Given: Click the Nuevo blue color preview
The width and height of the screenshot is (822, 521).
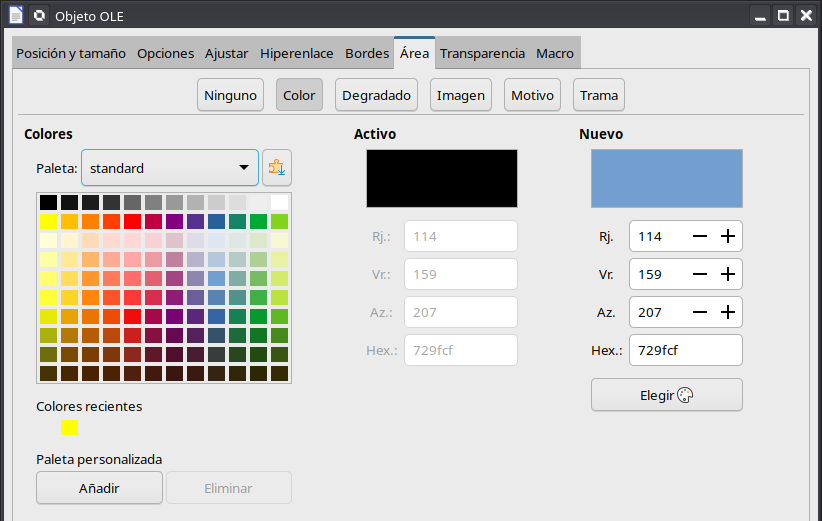Looking at the screenshot, I should [x=667, y=179].
